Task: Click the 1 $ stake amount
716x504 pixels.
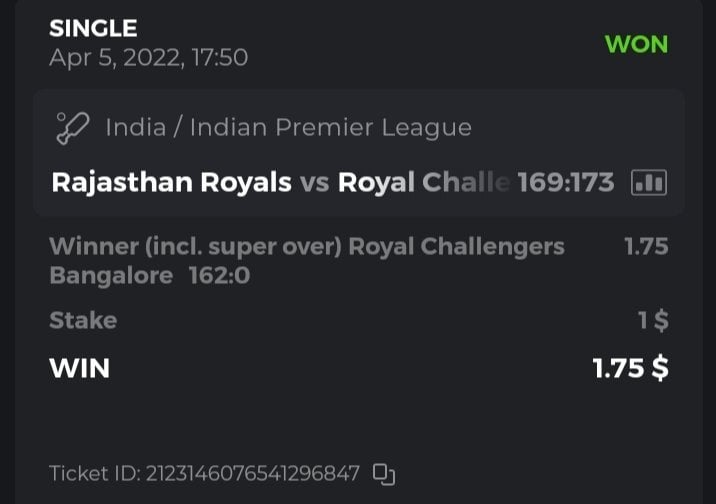Action: (x=653, y=321)
